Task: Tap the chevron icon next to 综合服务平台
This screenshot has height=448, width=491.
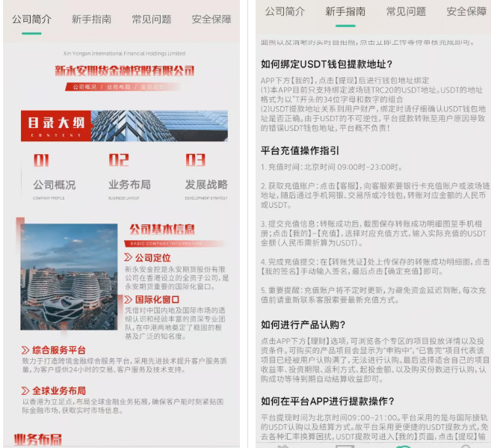Action: pos(25,349)
